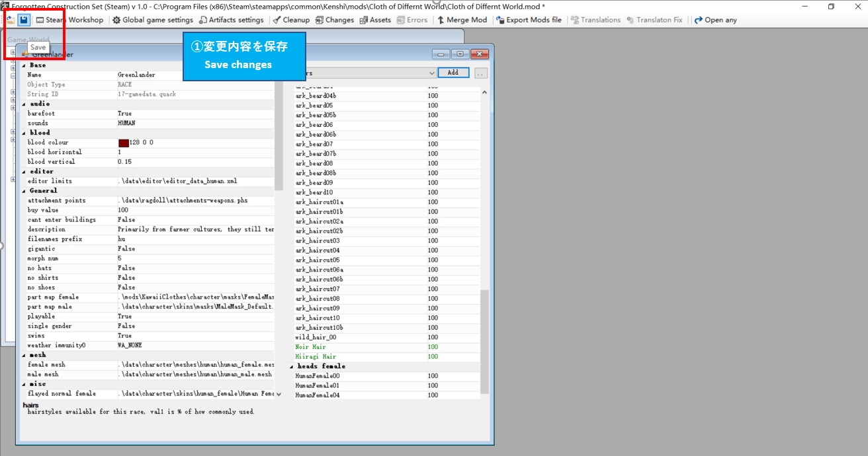Select the description property text

pos(195,229)
